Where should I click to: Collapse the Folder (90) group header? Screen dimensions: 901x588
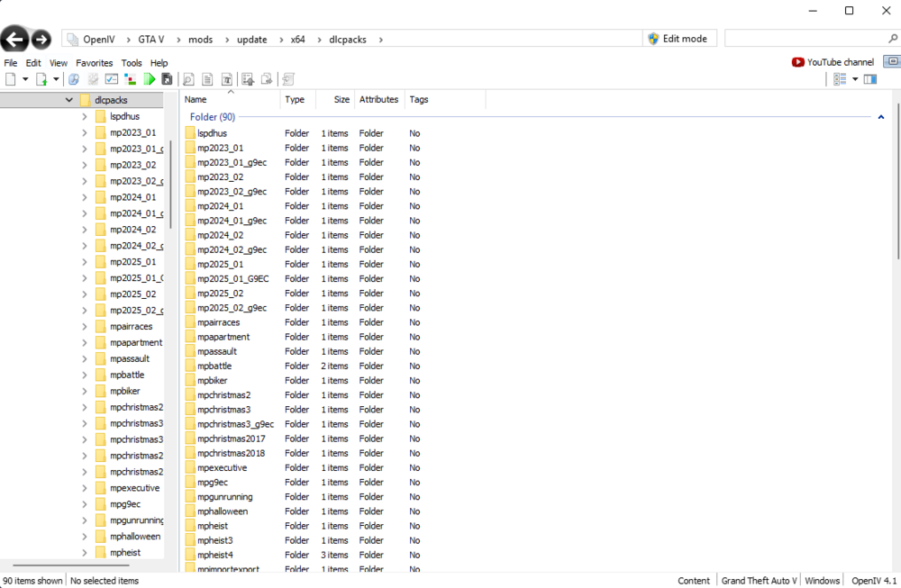(880, 116)
